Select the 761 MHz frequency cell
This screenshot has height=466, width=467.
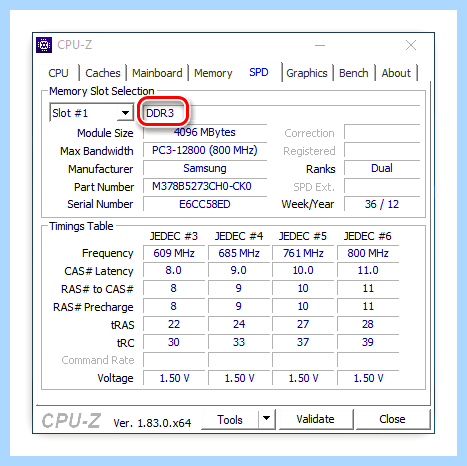point(303,253)
